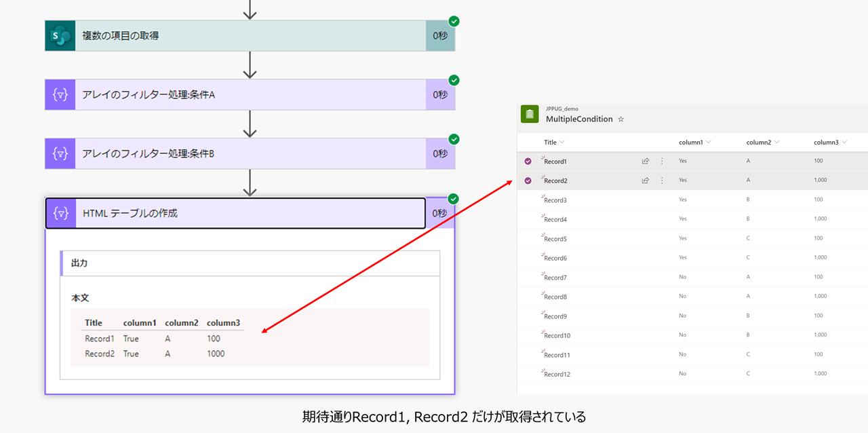
Task: Click the share icon next to Record2
Action: point(644,181)
